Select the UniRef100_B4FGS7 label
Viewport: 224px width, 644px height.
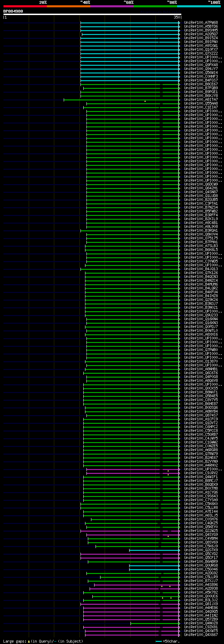(x=201, y=80)
